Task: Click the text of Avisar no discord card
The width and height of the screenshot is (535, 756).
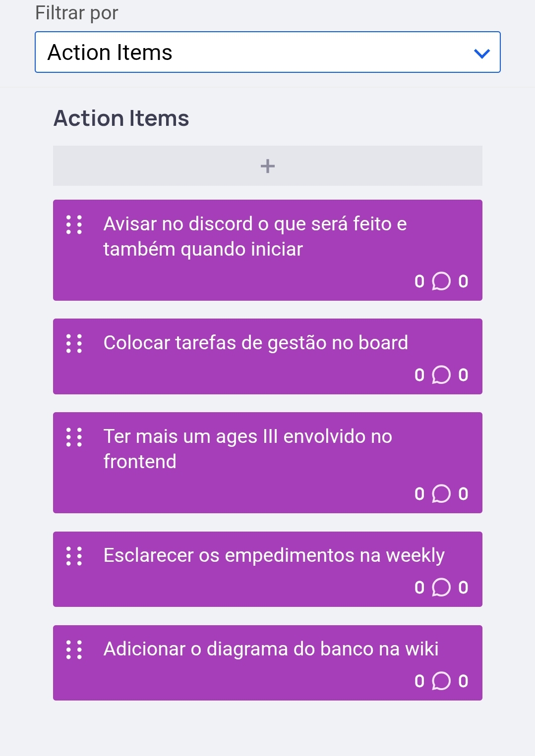Action: click(255, 236)
